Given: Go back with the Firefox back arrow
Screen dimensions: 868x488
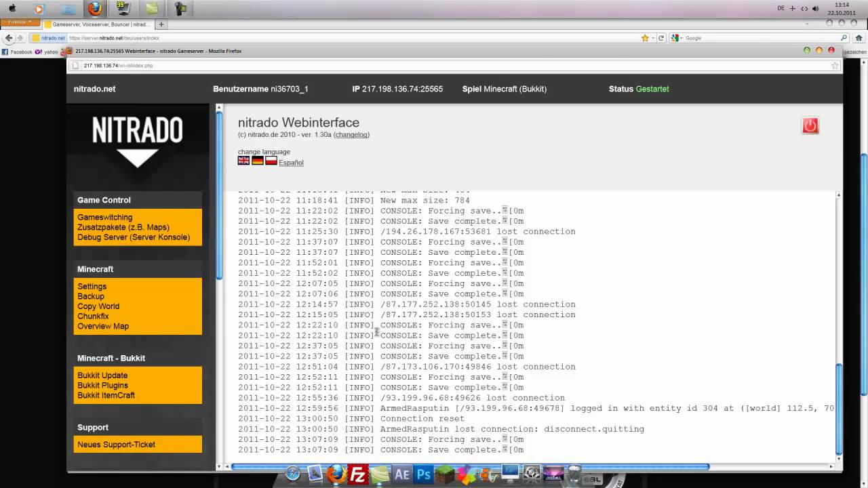Looking at the screenshot, I should click(x=9, y=38).
